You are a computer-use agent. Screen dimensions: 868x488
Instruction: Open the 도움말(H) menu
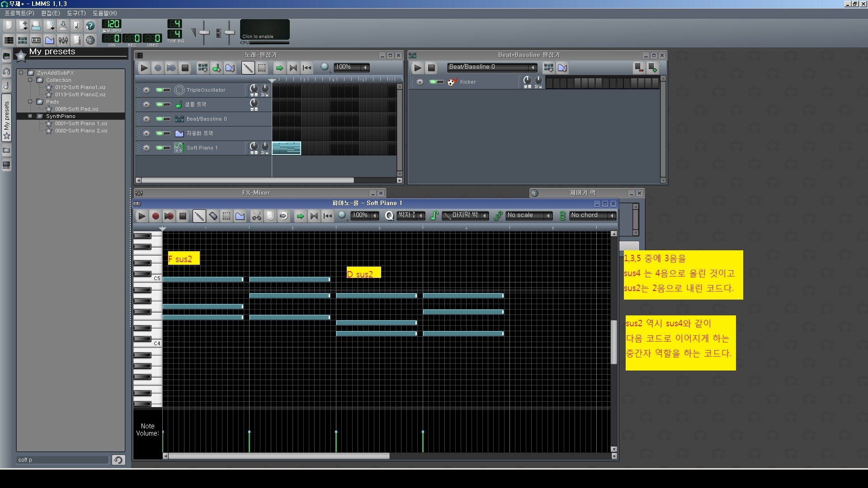pos(104,13)
